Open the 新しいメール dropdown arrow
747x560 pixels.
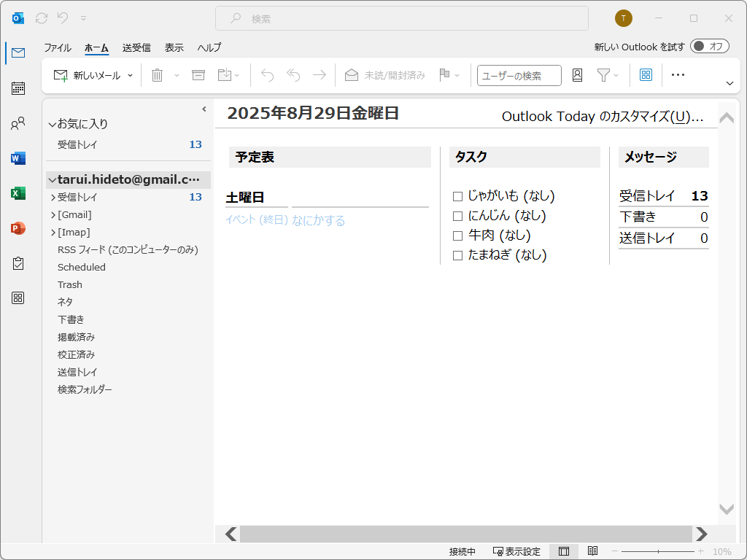[128, 74]
